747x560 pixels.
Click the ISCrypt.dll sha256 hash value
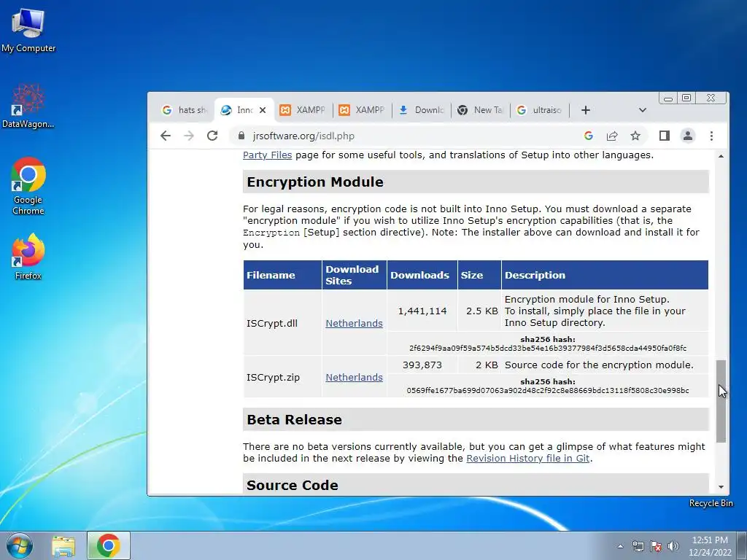(548, 348)
